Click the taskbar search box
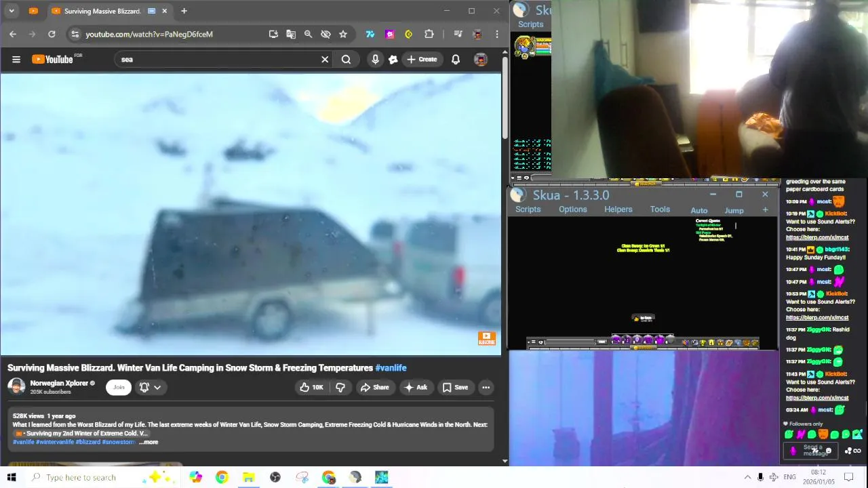This screenshot has height=488, width=868. pos(102,477)
